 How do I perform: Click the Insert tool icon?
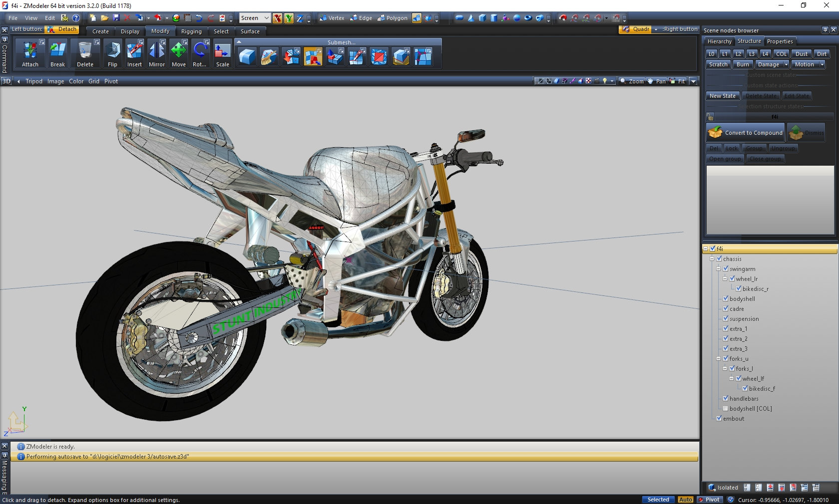tap(134, 51)
